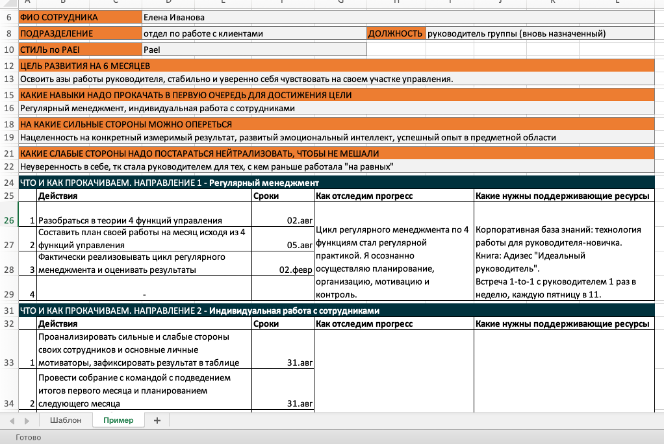Select cell Регулярный менеджмент, индивидуальная работа
Viewport: 664px width, 444px height.
337,108
